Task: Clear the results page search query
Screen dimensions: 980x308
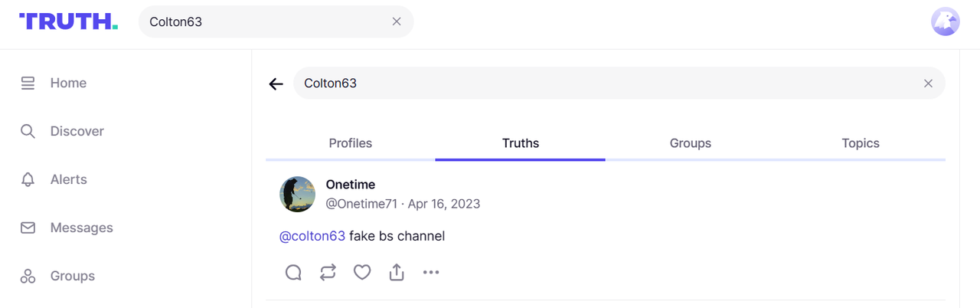Action: (928, 83)
